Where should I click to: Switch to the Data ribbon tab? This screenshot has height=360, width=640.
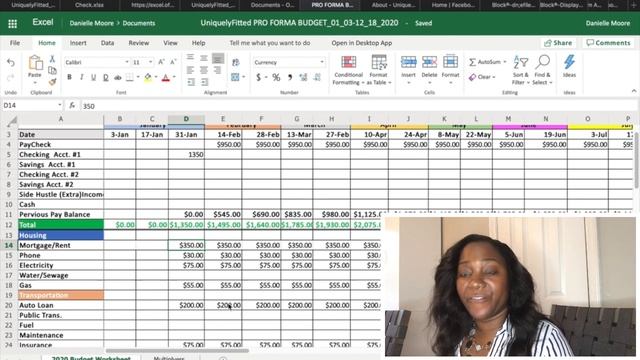pos(107,43)
